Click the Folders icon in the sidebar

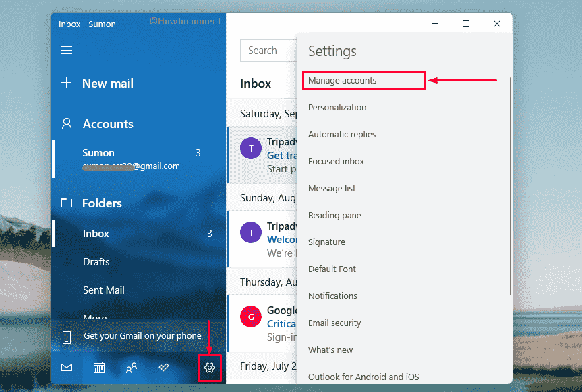(x=66, y=203)
